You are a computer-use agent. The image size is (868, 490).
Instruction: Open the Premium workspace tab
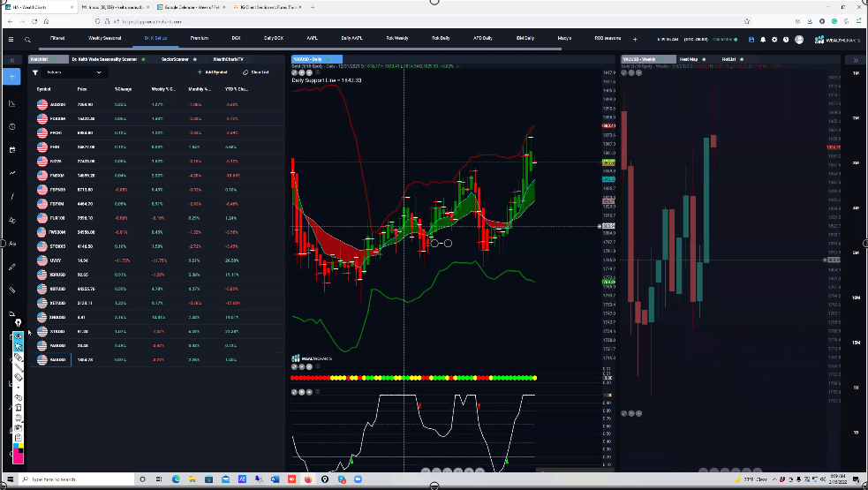click(x=200, y=38)
